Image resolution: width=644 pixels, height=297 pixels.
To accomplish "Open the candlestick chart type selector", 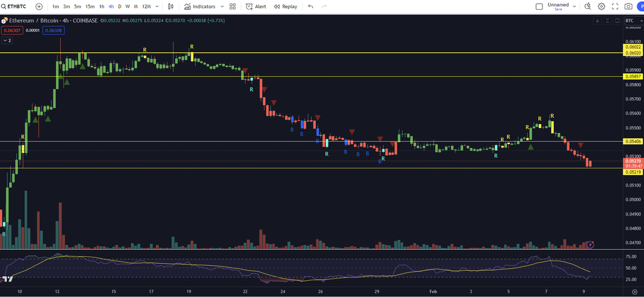I will pyautogui.click(x=171, y=6).
